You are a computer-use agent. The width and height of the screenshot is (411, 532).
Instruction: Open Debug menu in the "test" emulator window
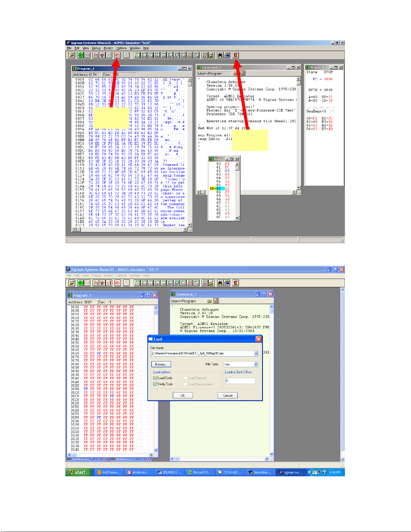coord(96,48)
